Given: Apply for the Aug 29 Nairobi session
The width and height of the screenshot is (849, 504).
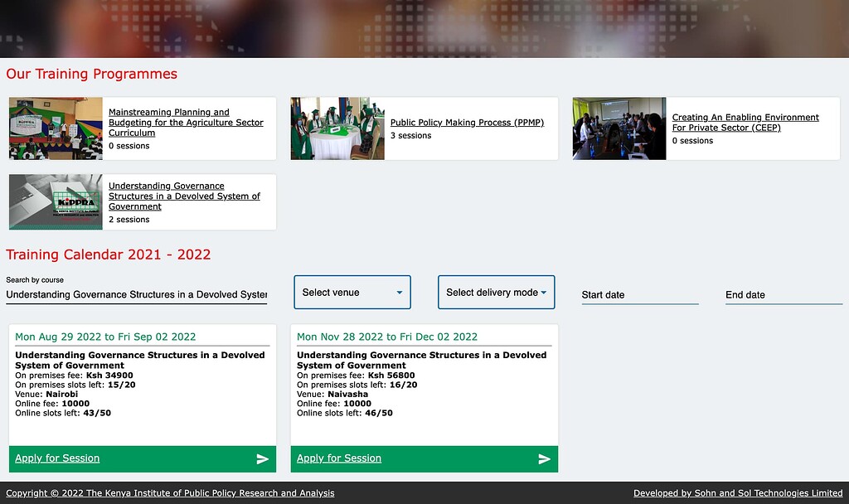Looking at the screenshot, I should tap(57, 458).
